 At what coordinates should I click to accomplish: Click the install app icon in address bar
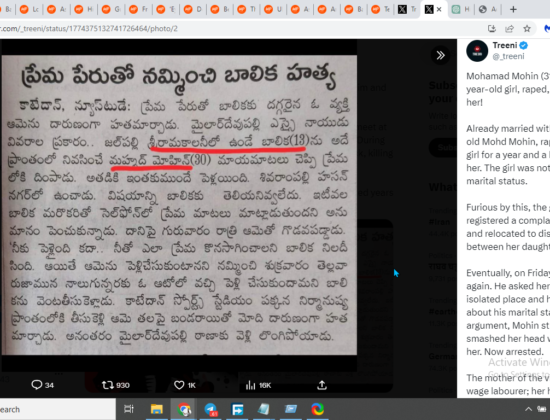pos(492,28)
